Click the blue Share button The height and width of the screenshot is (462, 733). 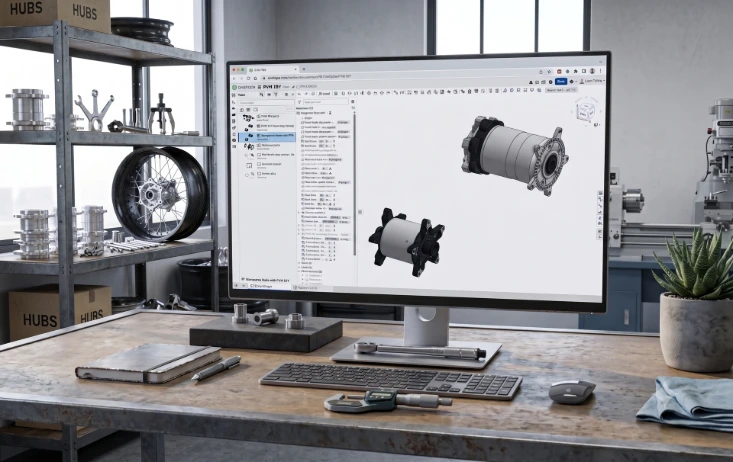pyautogui.click(x=561, y=81)
